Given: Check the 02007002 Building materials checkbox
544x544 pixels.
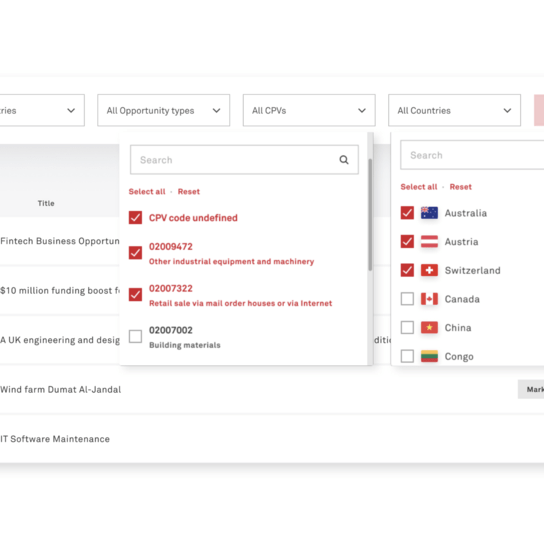Looking at the screenshot, I should coord(135,336).
